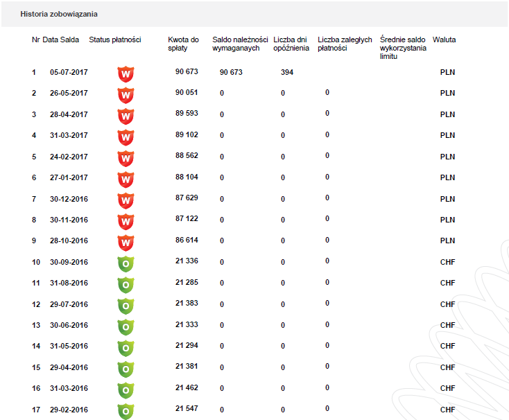Screen dimensions: 509x420
Task: Click the Waluta column header
Action: [444, 40]
